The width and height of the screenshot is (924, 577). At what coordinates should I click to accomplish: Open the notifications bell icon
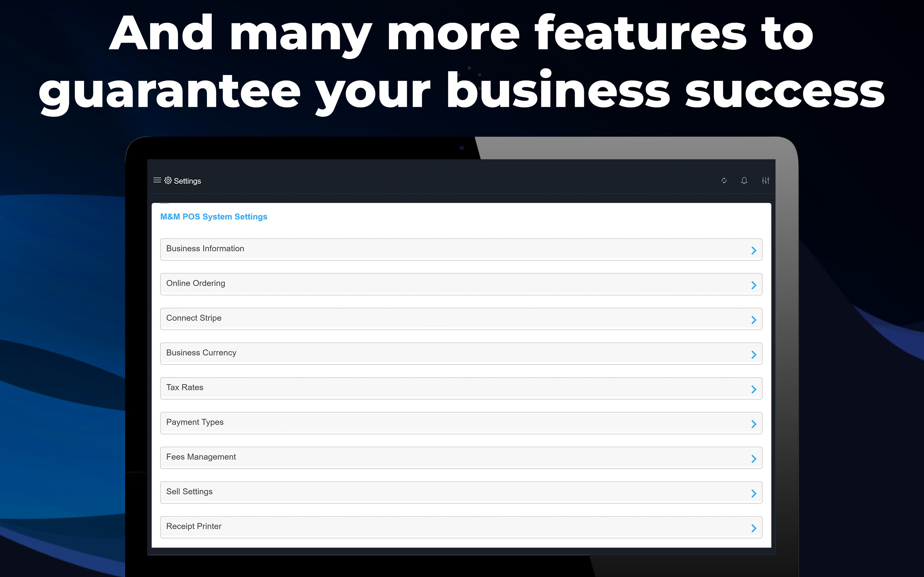(x=744, y=180)
